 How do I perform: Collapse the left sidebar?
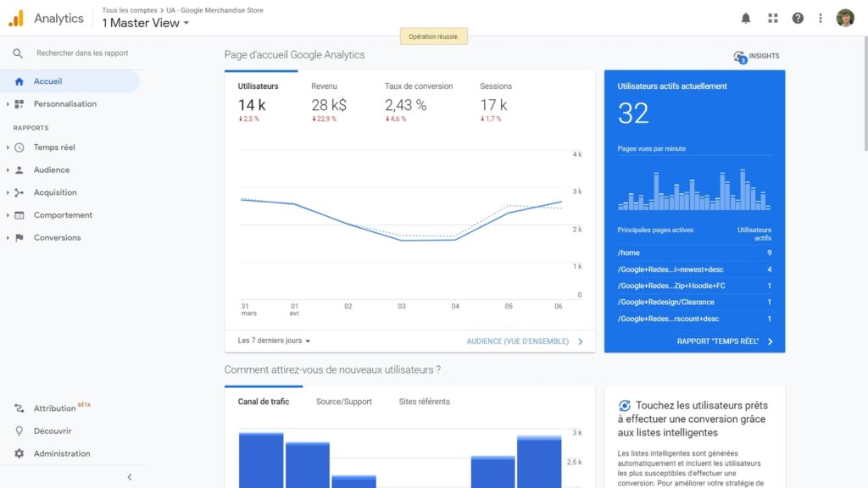point(129,477)
